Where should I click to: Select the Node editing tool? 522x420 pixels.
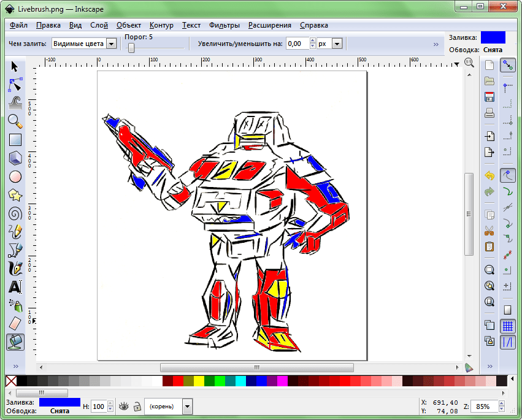pos(15,85)
